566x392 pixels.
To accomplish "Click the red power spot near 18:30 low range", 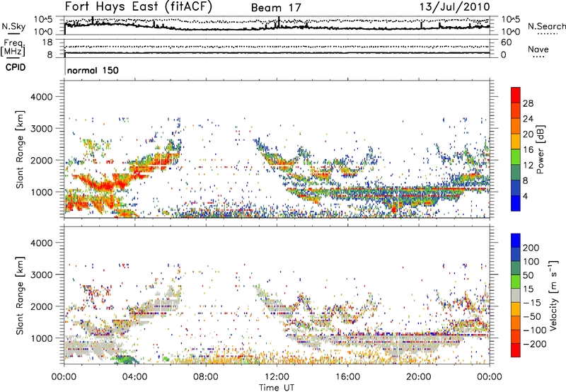I will tap(394, 209).
